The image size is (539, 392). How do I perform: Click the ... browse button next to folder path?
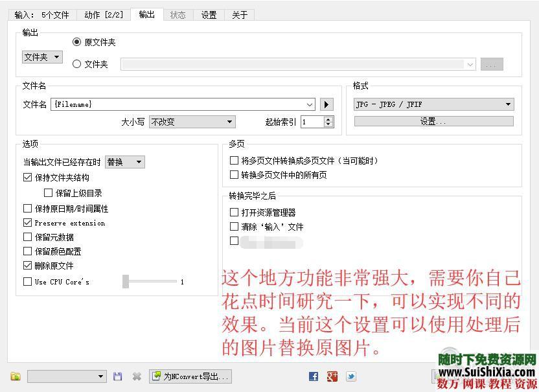492,63
